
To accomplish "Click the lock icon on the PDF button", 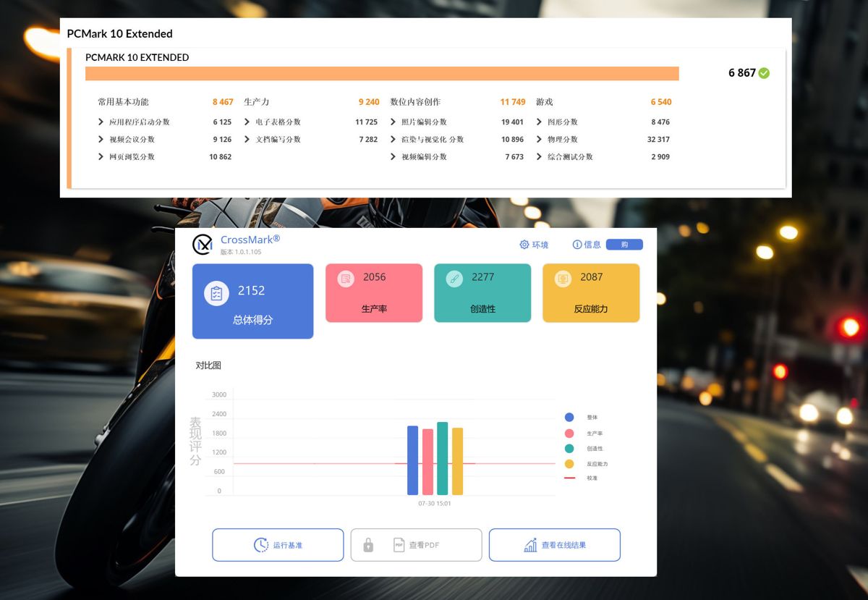I will click(368, 545).
